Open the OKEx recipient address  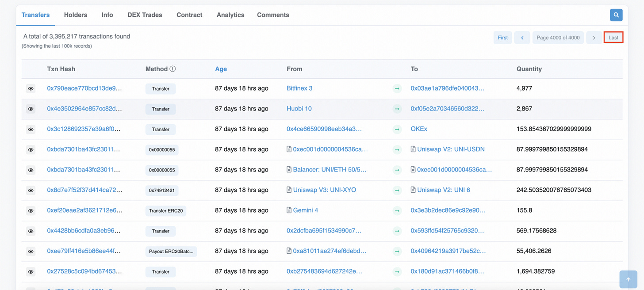[x=419, y=129]
